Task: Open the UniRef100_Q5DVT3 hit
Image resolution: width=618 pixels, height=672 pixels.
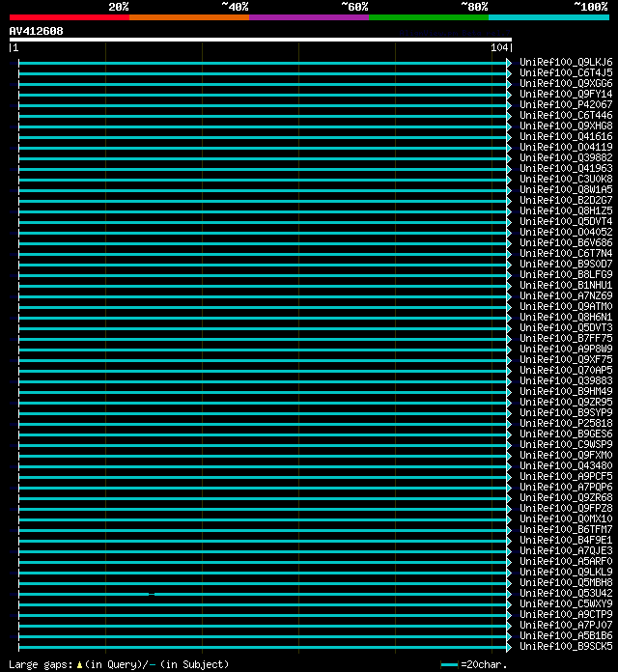Action: coord(566,328)
